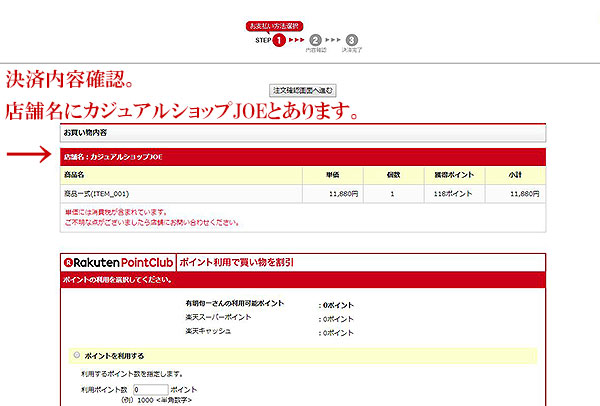Click the 獲得ポイント column header
Viewport: 600px width, 406px height.
pos(455,175)
